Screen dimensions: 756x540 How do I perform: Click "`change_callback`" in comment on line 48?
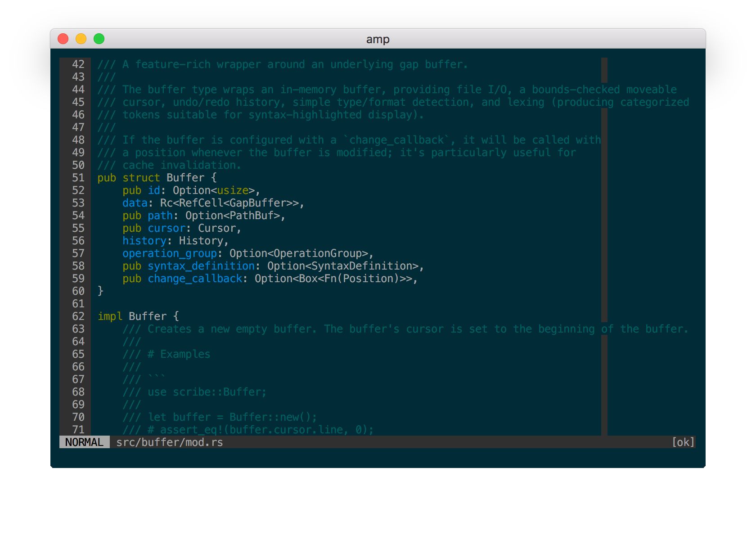[396, 140]
